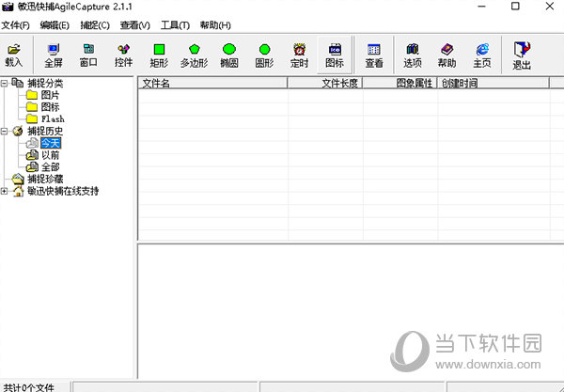Select the 图标 folder in tree
This screenshot has height=392, width=564.
tap(50, 107)
